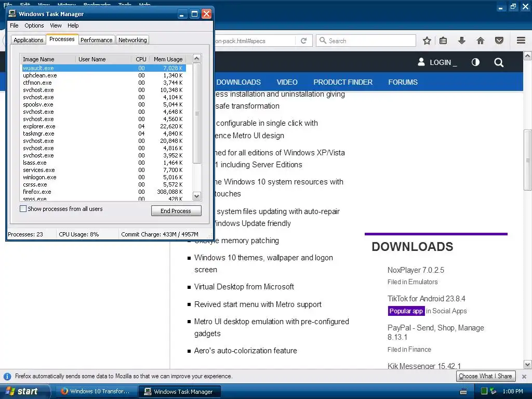Select the taskmgr.exe process
The image size is (532, 399).
(x=104, y=134)
